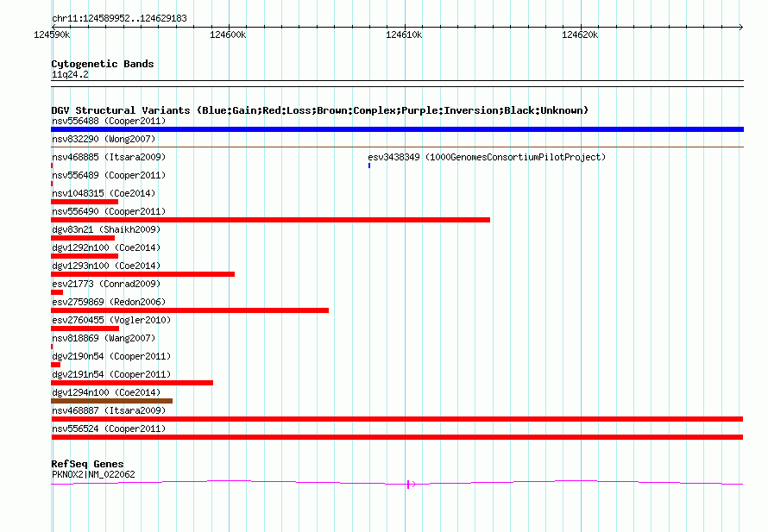The image size is (768, 532).
Task: Select the small blue esv3438349 variant marker
Action: tap(369, 166)
